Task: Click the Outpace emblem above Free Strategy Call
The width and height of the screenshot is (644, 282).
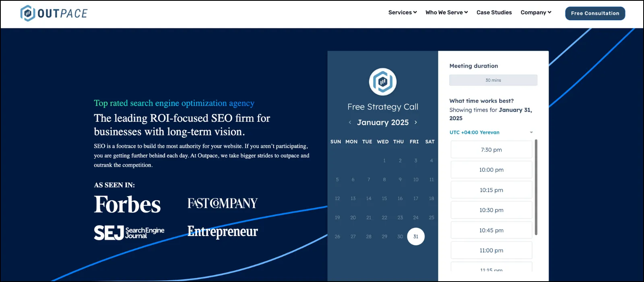Action: point(383,82)
